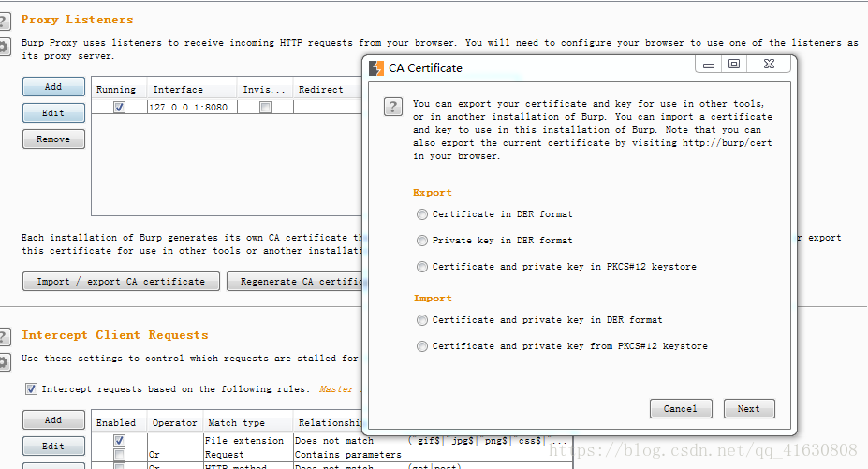This screenshot has height=469, width=868.
Task: Toggle Intercept requests based on rules checkbox
Action: 32,388
